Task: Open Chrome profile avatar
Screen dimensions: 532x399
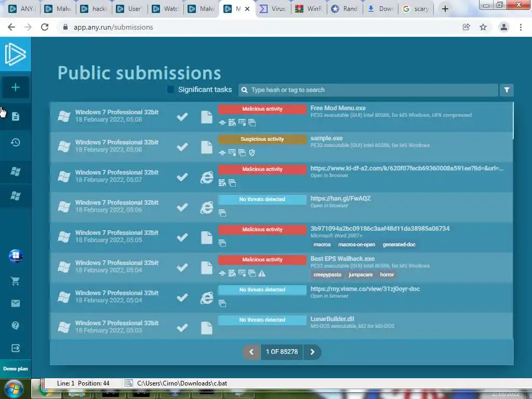Action: tap(504, 27)
